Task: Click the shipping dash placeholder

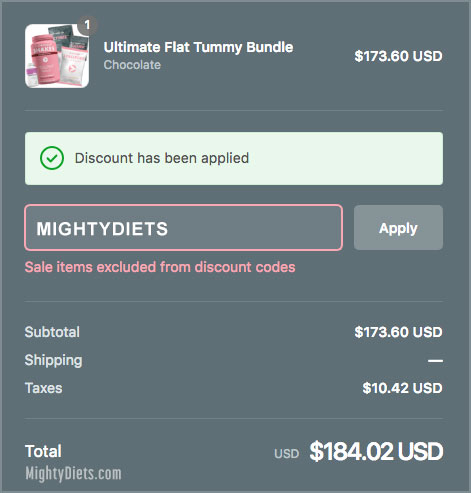Action: [x=435, y=361]
